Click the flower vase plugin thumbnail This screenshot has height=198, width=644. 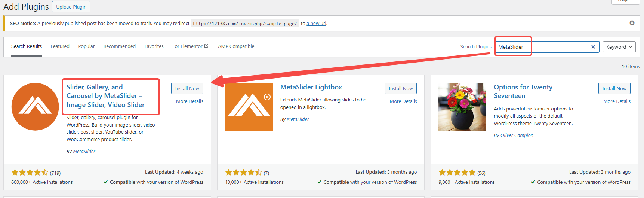pos(462,107)
